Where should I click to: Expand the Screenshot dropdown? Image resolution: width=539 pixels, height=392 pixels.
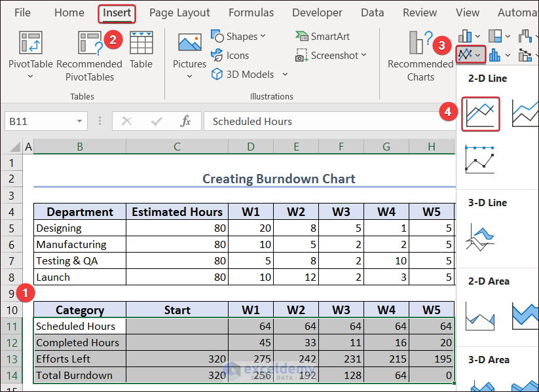(363, 56)
